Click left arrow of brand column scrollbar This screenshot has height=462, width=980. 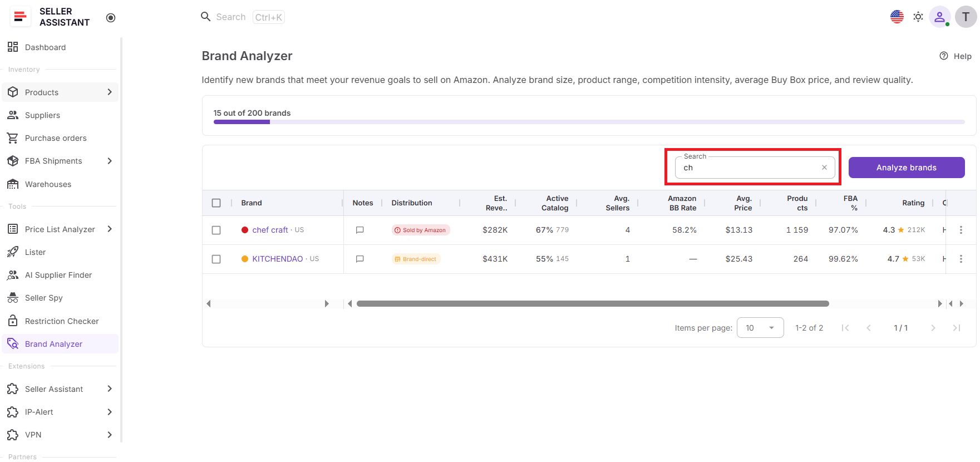(x=209, y=303)
